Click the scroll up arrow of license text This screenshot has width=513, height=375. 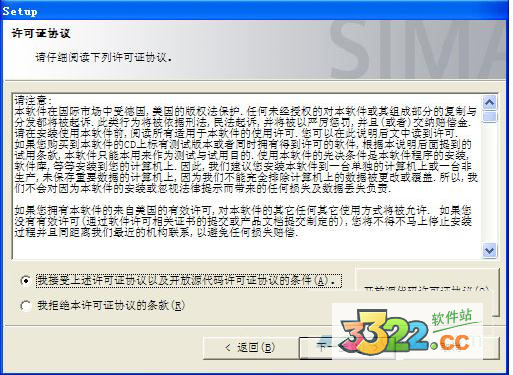tap(489, 103)
